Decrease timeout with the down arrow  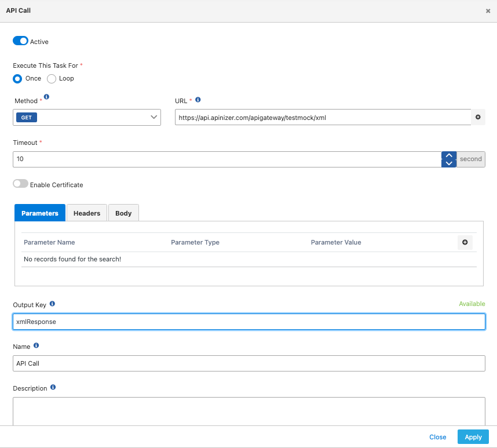click(449, 163)
